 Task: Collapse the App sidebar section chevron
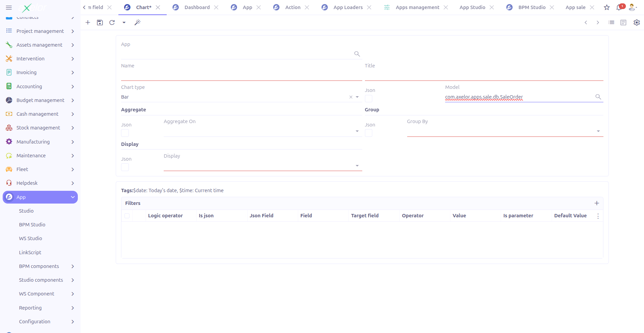coord(73,197)
